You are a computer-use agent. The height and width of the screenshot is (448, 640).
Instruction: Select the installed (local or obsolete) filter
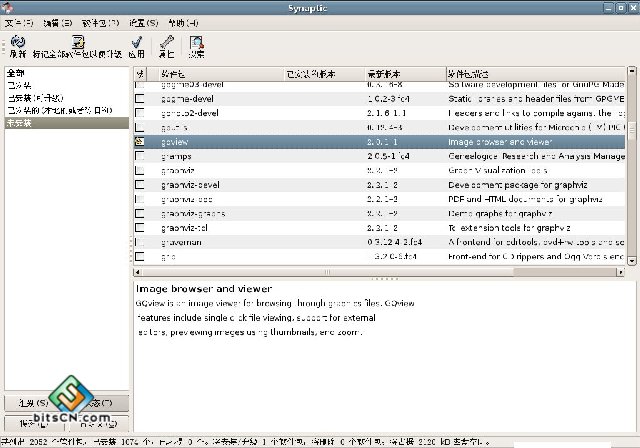pos(60,110)
